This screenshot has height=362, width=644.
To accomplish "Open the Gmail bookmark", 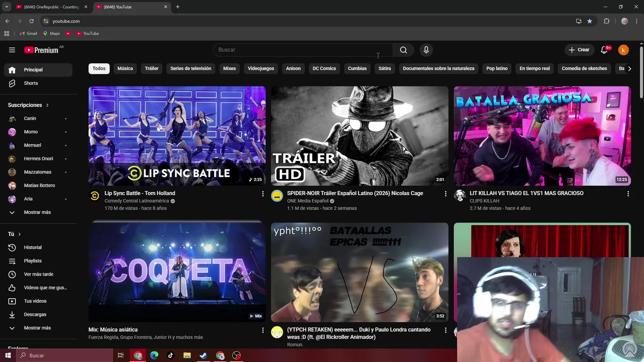I will pos(28,34).
